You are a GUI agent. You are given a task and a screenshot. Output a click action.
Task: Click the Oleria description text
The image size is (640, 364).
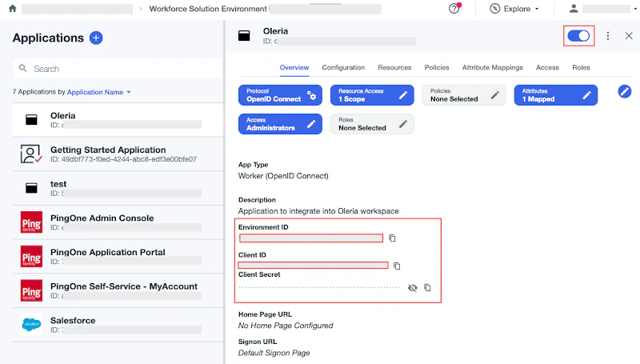pos(318,211)
